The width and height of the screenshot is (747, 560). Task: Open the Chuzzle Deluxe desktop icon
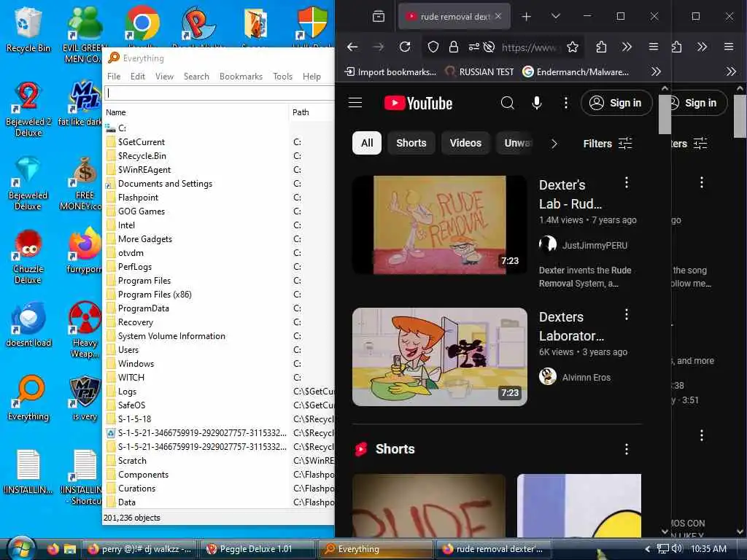coord(28,257)
